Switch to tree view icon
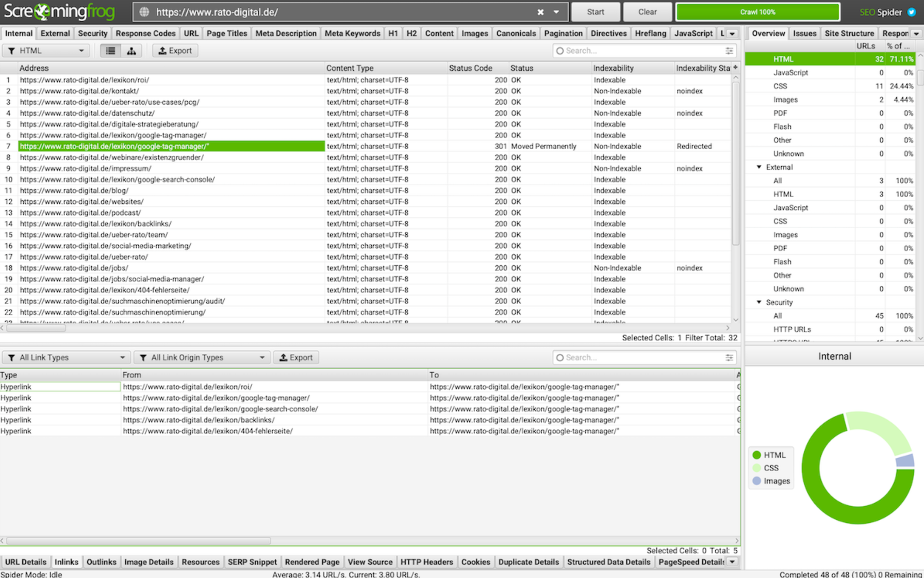Viewport: 924px width, 578px height. [x=131, y=51]
